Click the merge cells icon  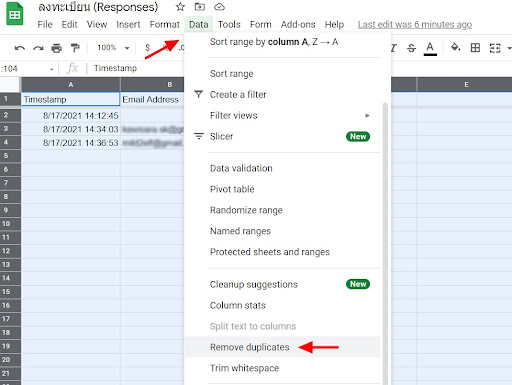[x=495, y=48]
